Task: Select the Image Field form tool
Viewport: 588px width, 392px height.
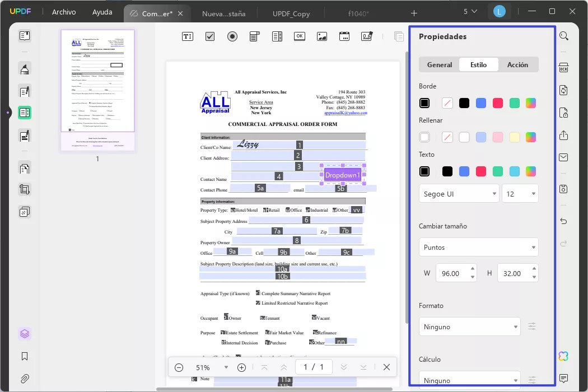Action: (x=322, y=36)
